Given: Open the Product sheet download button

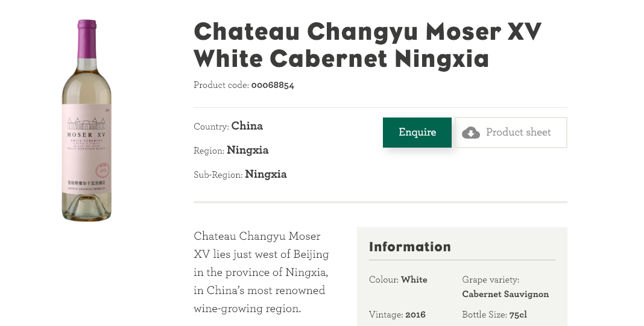Looking at the screenshot, I should click(511, 132).
